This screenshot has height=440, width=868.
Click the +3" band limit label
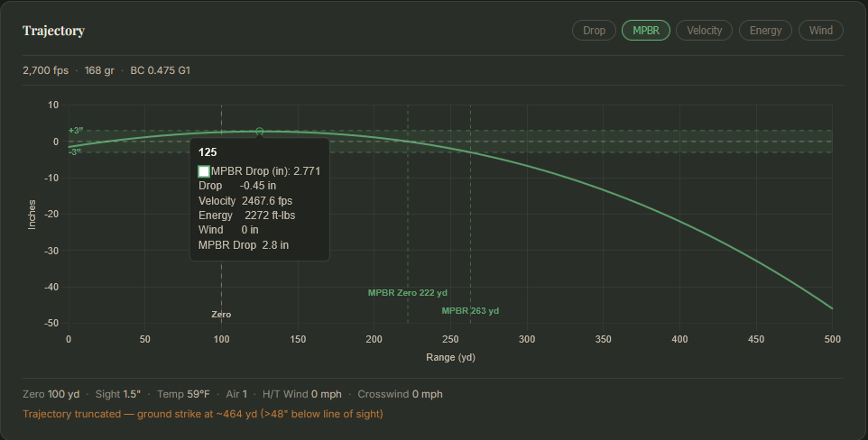[76, 131]
